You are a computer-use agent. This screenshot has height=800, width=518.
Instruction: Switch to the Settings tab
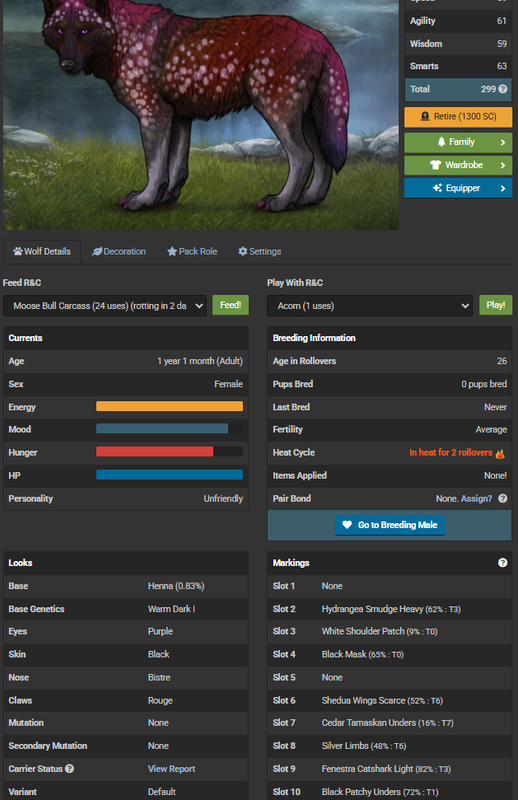(x=260, y=252)
